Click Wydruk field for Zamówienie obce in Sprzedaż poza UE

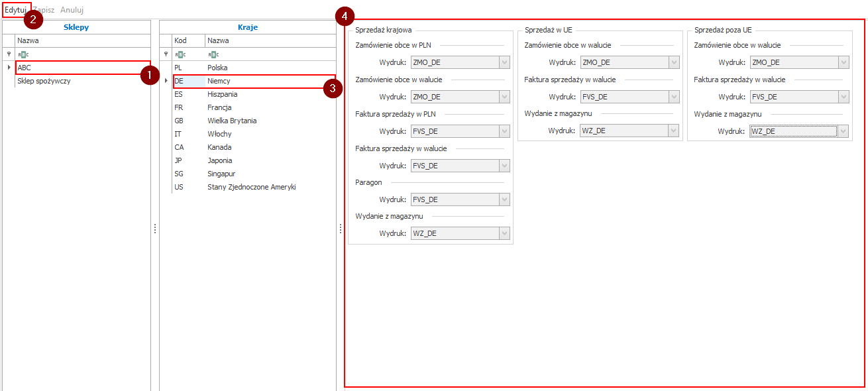[792, 62]
